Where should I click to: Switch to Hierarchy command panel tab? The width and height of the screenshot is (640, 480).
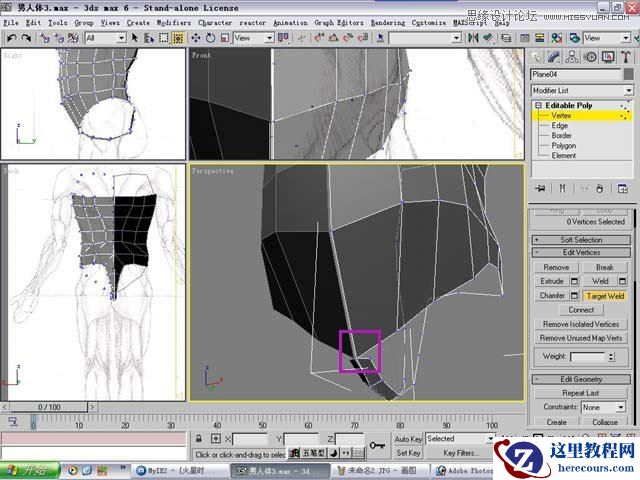point(572,57)
